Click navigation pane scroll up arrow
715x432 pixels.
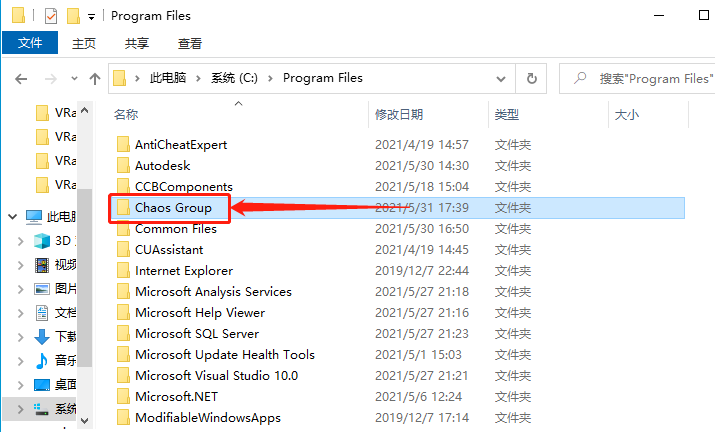tap(84, 110)
